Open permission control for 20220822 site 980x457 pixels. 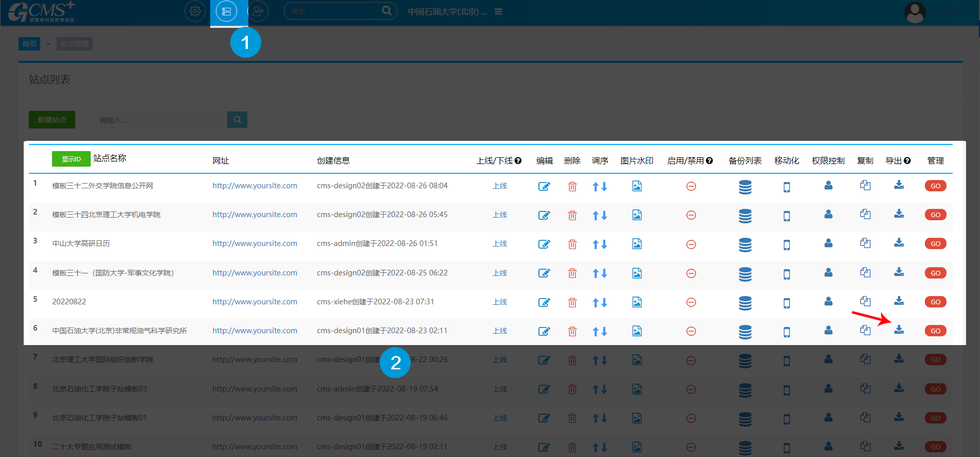(828, 301)
